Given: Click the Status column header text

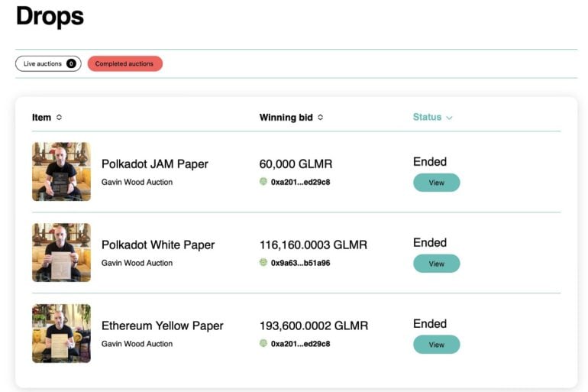Looking at the screenshot, I should click(x=427, y=117).
